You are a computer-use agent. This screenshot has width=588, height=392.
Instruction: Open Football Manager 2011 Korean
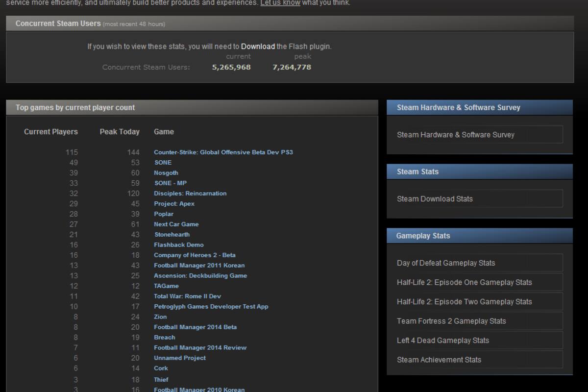click(x=199, y=266)
